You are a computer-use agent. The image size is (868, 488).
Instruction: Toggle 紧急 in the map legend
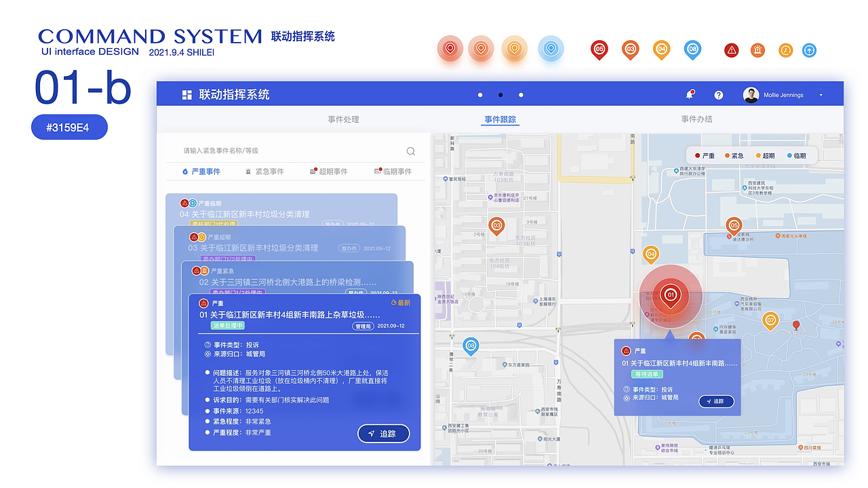click(734, 156)
